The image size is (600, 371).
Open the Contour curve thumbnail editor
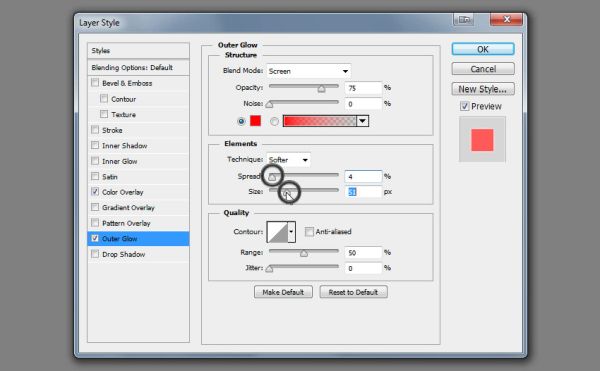pos(277,232)
